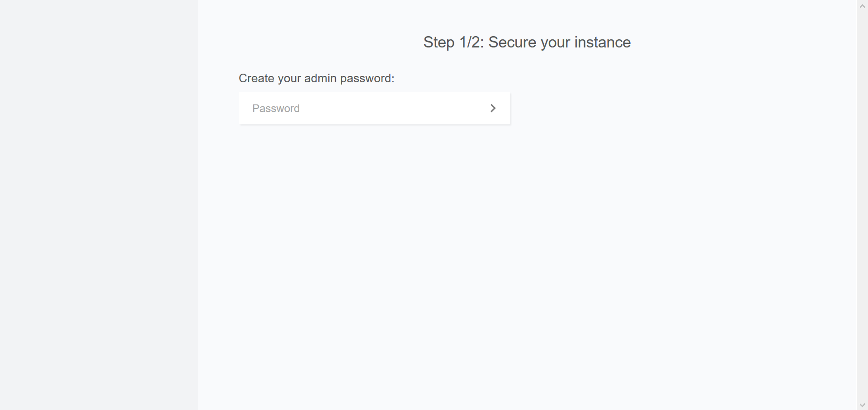Submit password using the right arrow icon
This screenshot has height=410, width=868.
[493, 108]
